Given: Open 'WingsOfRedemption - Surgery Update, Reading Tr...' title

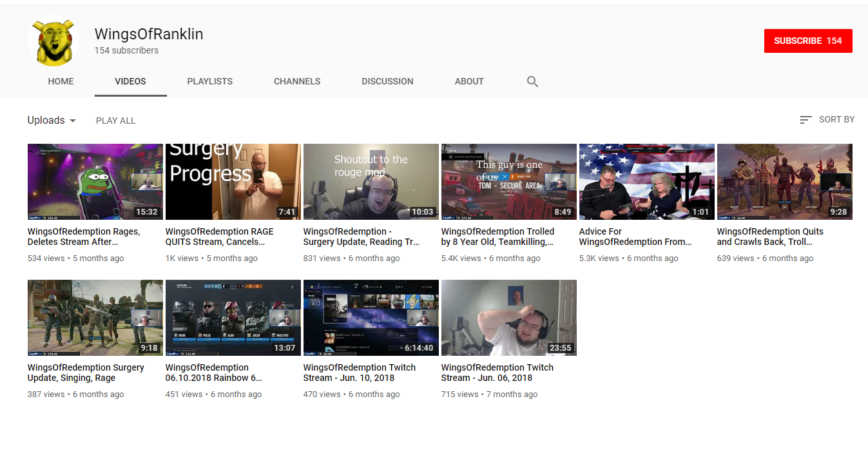Looking at the screenshot, I should 362,237.
